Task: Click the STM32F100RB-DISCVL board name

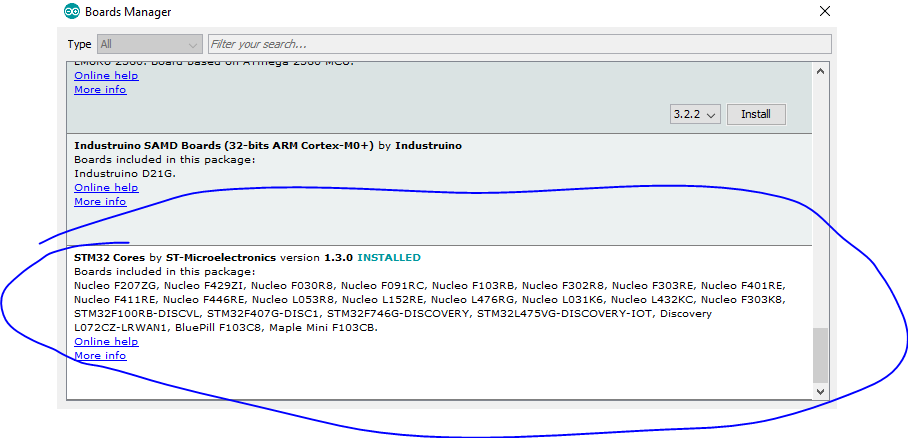Action: coord(137,313)
